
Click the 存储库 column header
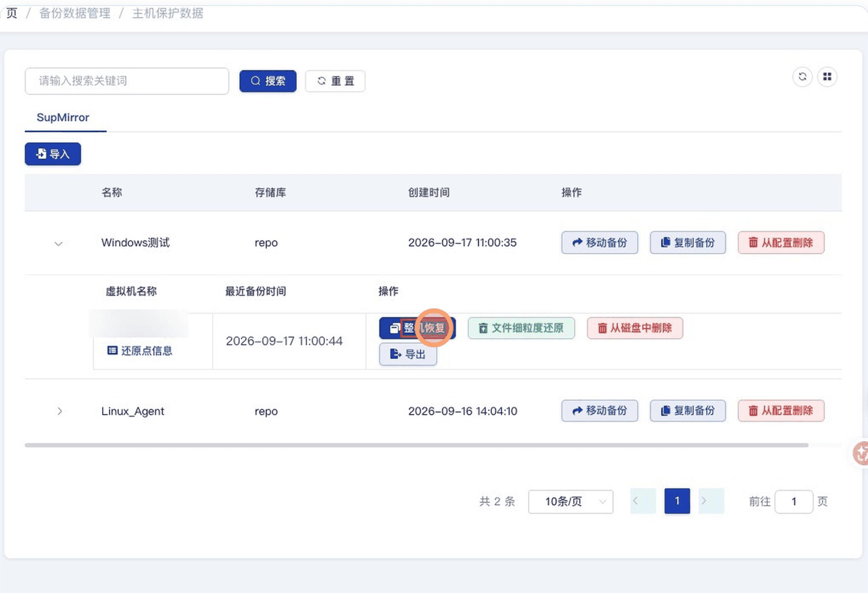point(270,193)
